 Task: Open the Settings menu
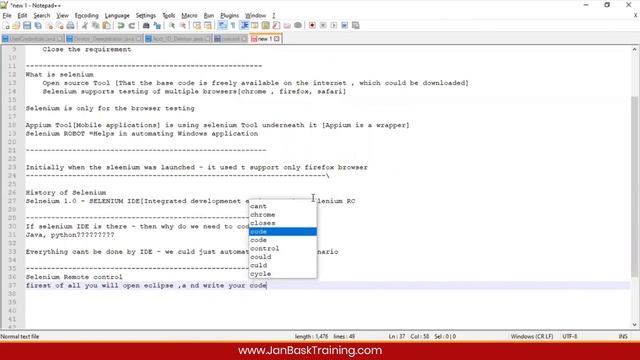click(146, 16)
